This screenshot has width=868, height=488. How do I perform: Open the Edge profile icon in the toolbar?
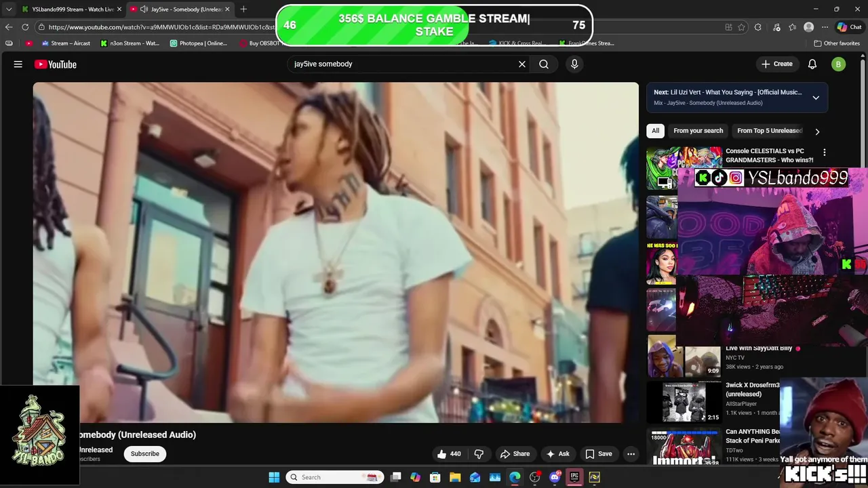[808, 27]
